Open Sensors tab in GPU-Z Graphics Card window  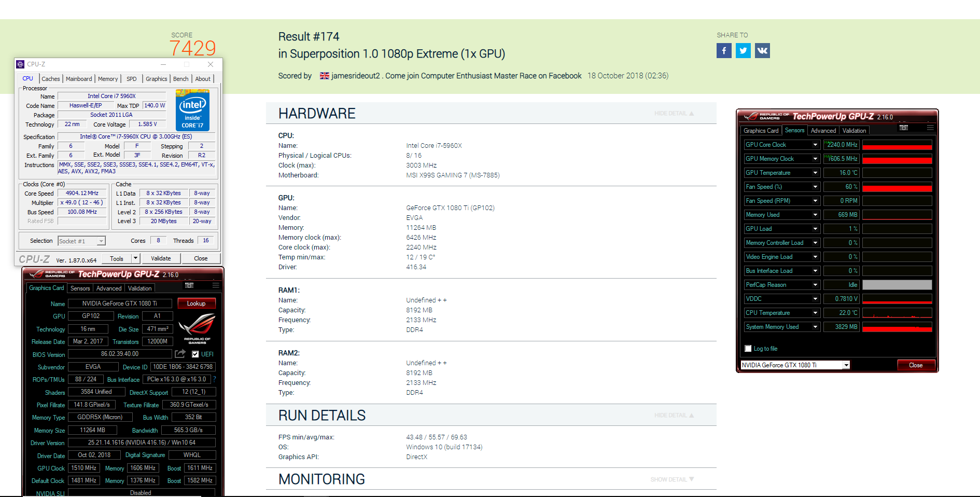point(80,288)
